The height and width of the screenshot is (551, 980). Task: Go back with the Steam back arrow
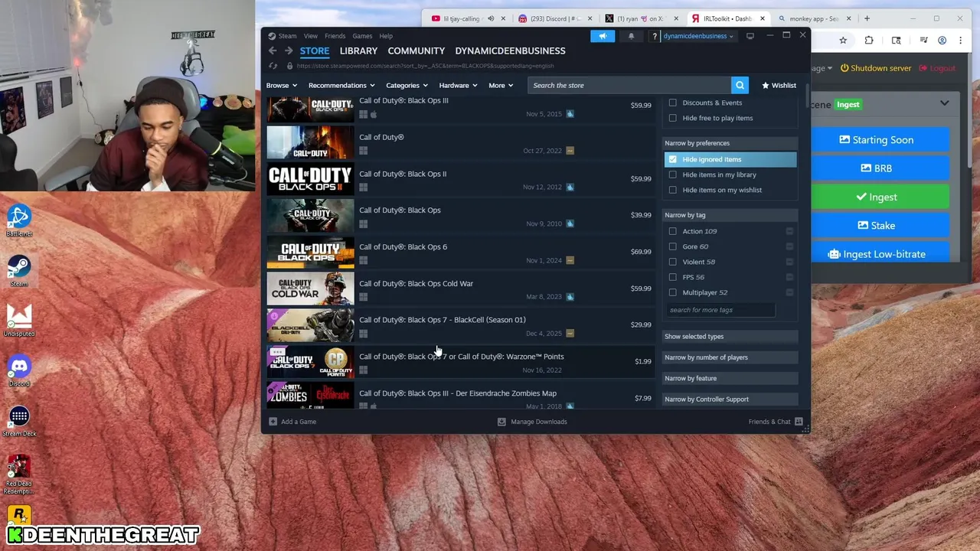click(x=273, y=51)
